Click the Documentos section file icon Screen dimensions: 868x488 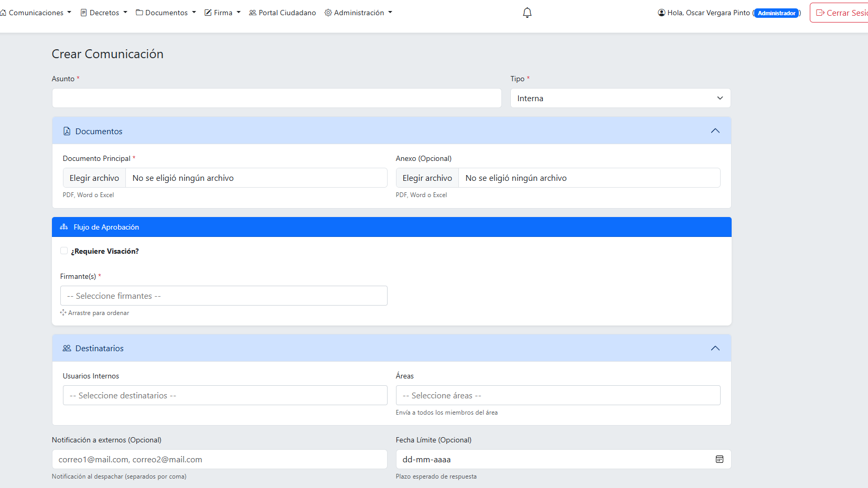coord(67,131)
